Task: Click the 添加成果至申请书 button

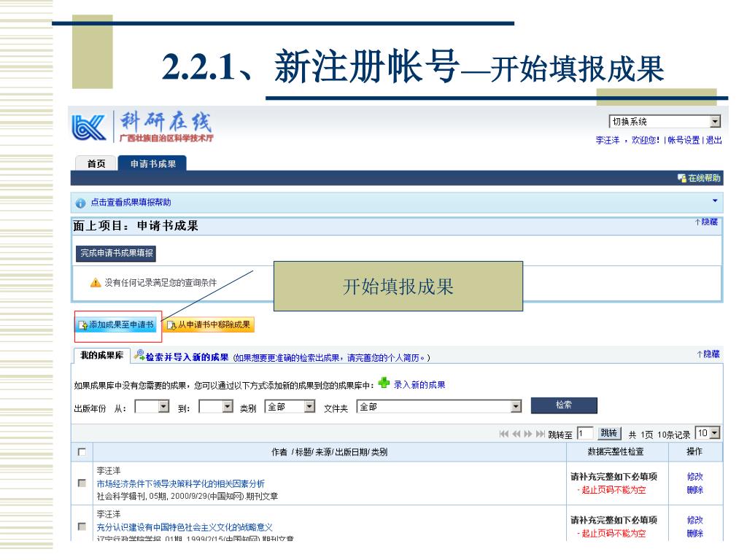Action: click(117, 324)
